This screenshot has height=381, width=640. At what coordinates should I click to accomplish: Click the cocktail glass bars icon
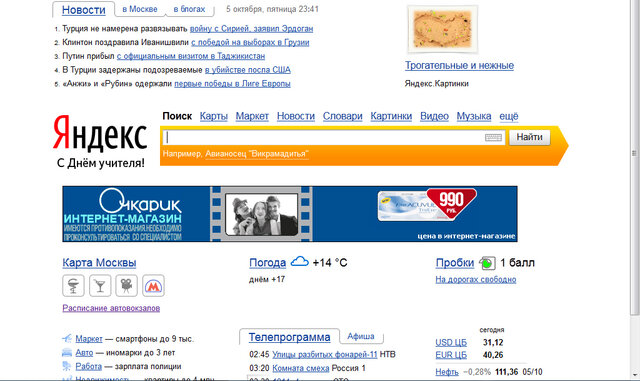coord(100,285)
